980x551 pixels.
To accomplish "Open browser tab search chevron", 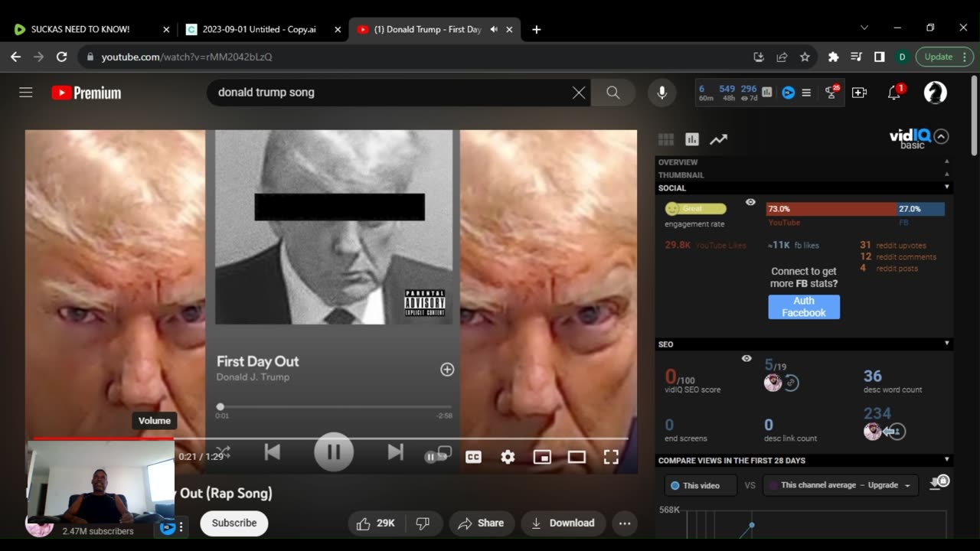I will pyautogui.click(x=864, y=28).
